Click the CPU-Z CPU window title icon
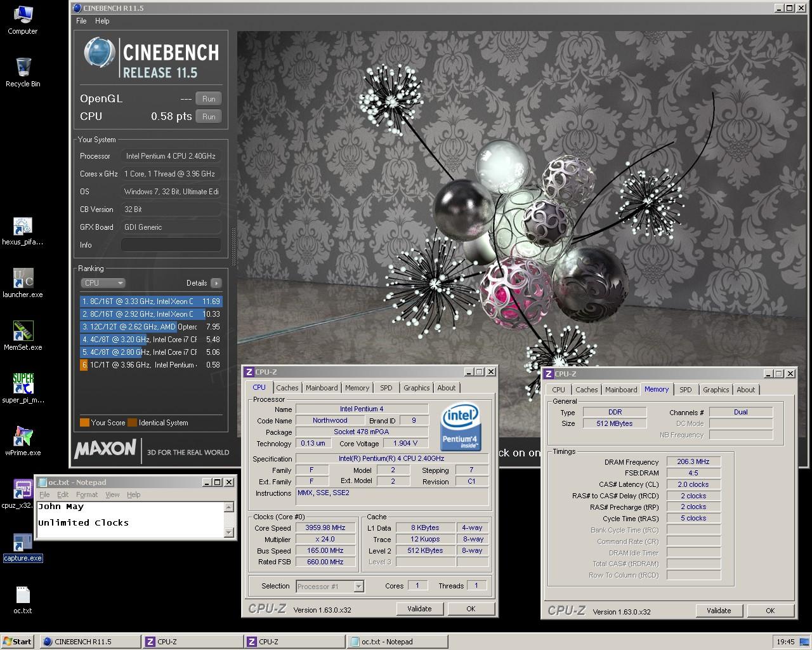The width and height of the screenshot is (812, 650). pos(249,372)
